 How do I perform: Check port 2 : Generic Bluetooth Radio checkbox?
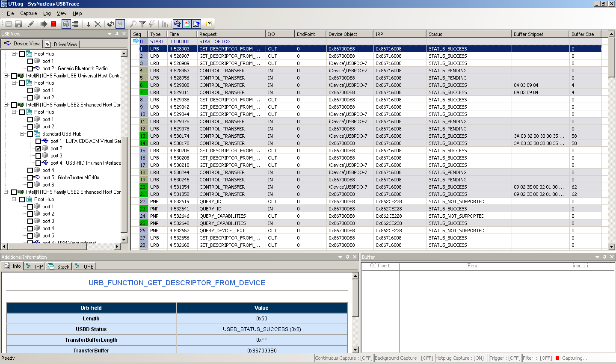click(x=30, y=68)
